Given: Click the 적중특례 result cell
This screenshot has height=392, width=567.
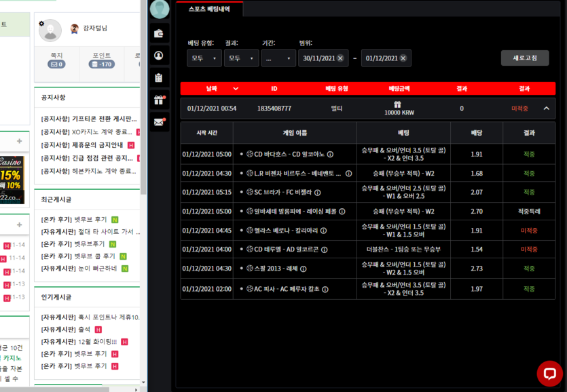Looking at the screenshot, I should click(529, 212).
